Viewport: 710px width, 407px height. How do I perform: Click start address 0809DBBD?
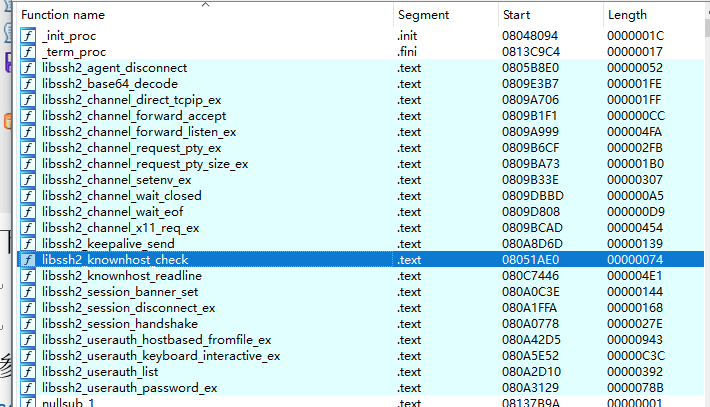(532, 196)
